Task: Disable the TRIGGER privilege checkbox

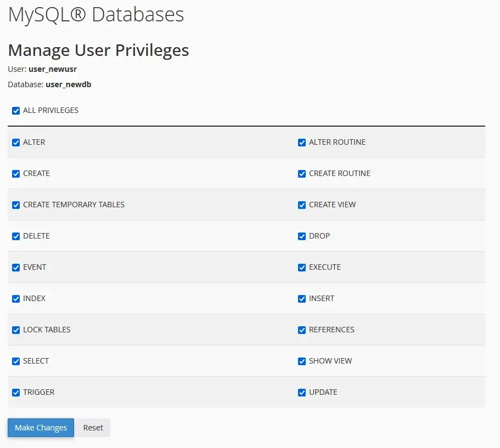Action: [x=15, y=392]
